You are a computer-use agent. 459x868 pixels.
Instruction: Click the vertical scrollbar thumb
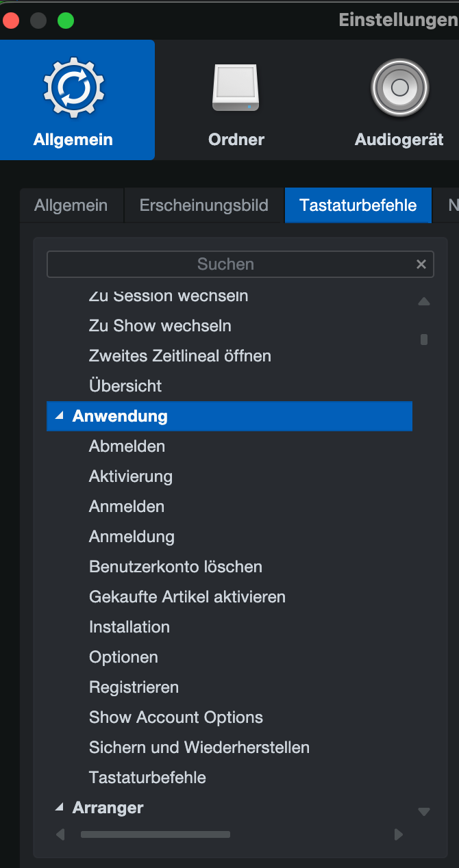click(424, 340)
